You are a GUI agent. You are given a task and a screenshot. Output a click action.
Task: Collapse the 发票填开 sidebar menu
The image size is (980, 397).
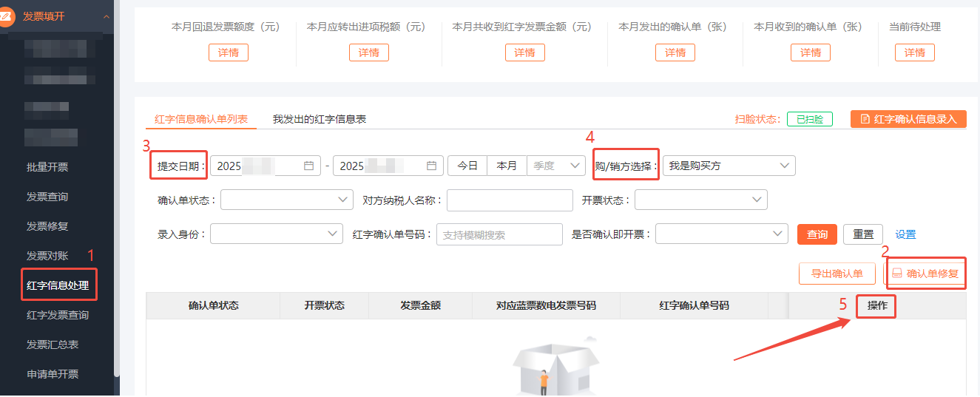click(x=107, y=17)
